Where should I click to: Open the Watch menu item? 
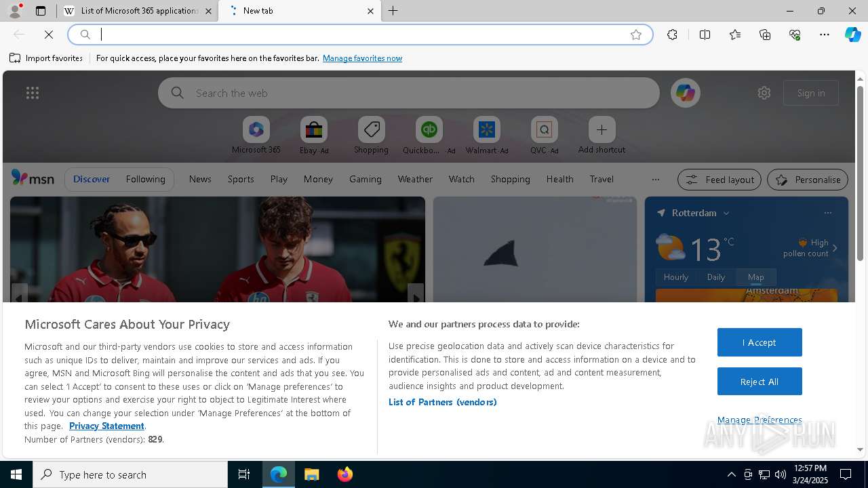462,179
